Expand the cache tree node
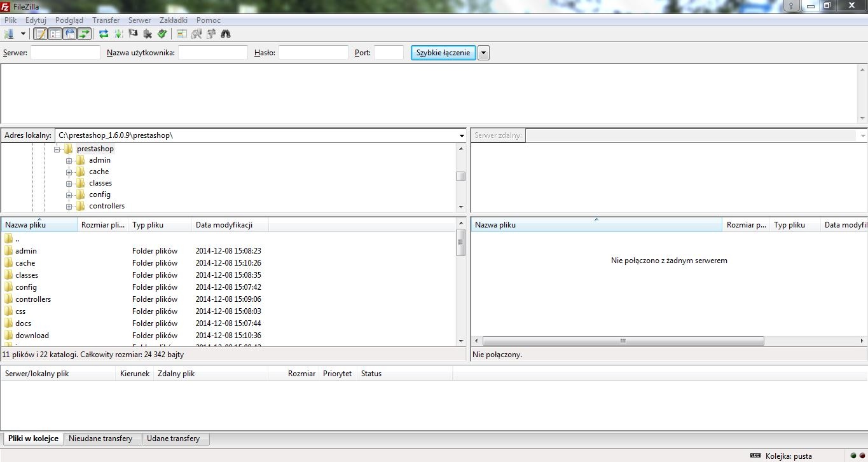868x462 pixels. pyautogui.click(x=69, y=172)
